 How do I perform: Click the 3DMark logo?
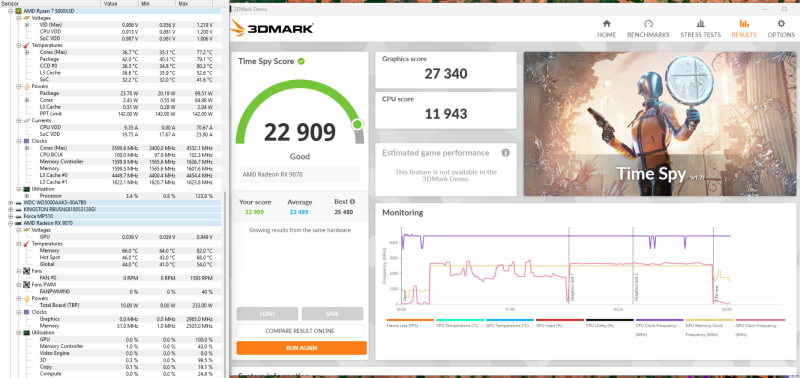(x=271, y=28)
